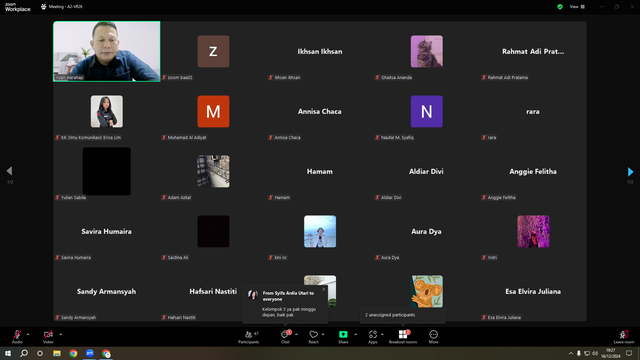This screenshot has width=640, height=360.
Task: Select Ghaitsa Ananda's cat avatar tile
Action: [427, 51]
